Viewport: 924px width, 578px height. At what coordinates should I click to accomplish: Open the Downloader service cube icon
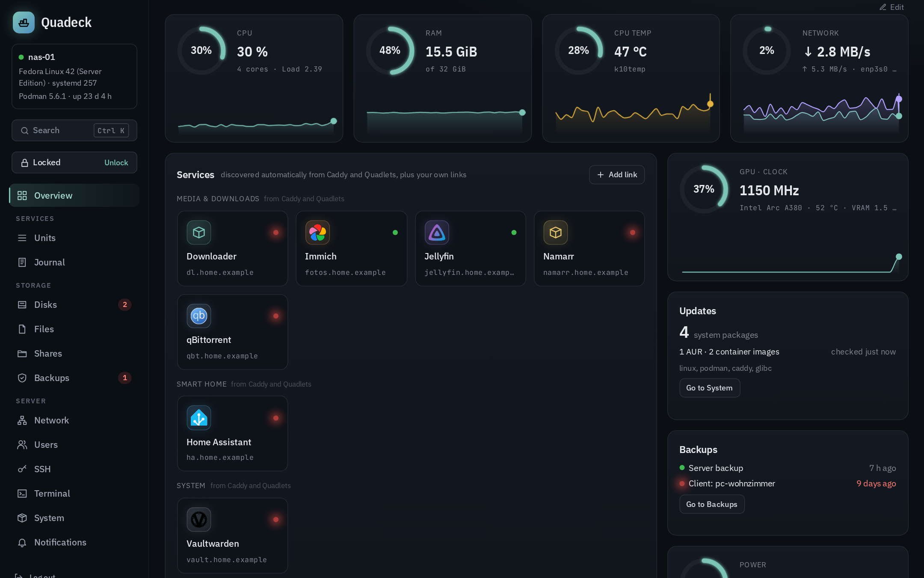199,232
